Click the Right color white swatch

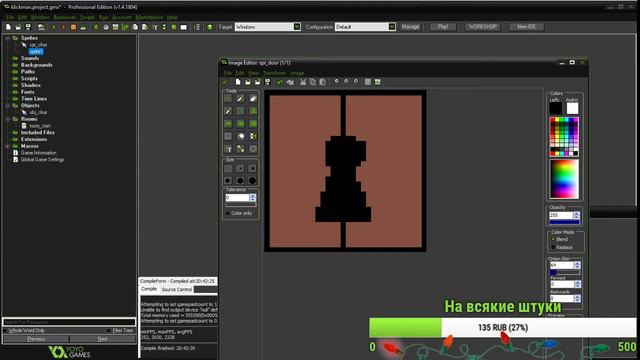point(572,109)
